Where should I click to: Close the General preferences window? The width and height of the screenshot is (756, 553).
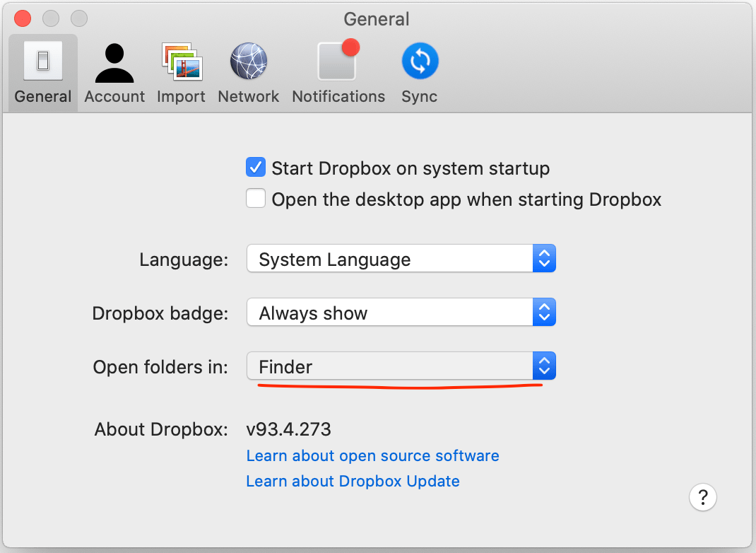click(23, 19)
